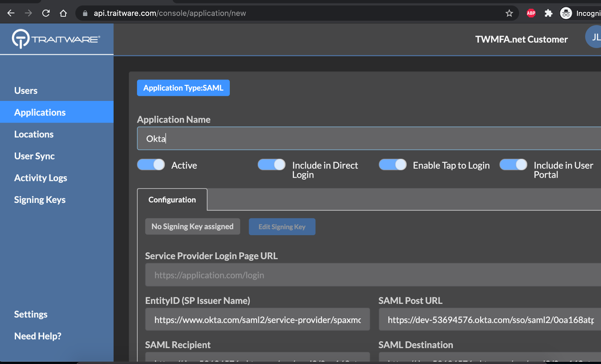601x364 pixels.
Task: Click the padlock site security icon
Action: (x=85, y=13)
